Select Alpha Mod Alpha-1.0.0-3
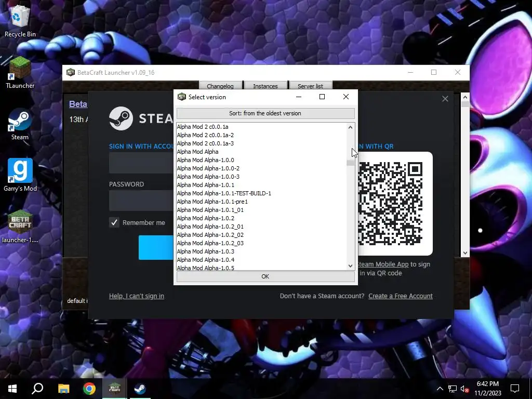Screen dimensions: 532x399 [x=261, y=177]
